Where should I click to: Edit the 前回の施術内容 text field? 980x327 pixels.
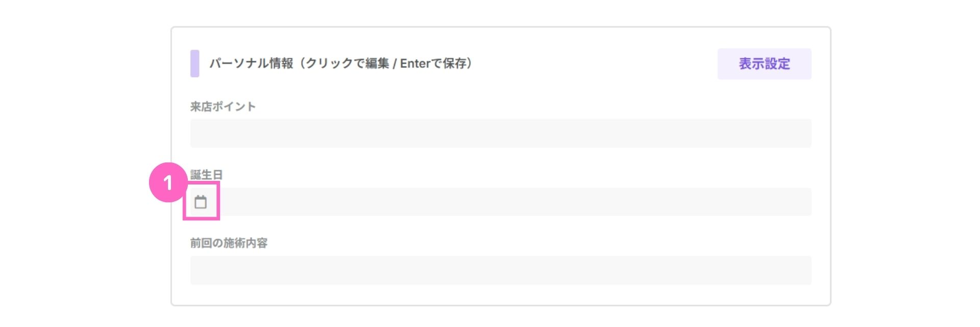(x=501, y=270)
